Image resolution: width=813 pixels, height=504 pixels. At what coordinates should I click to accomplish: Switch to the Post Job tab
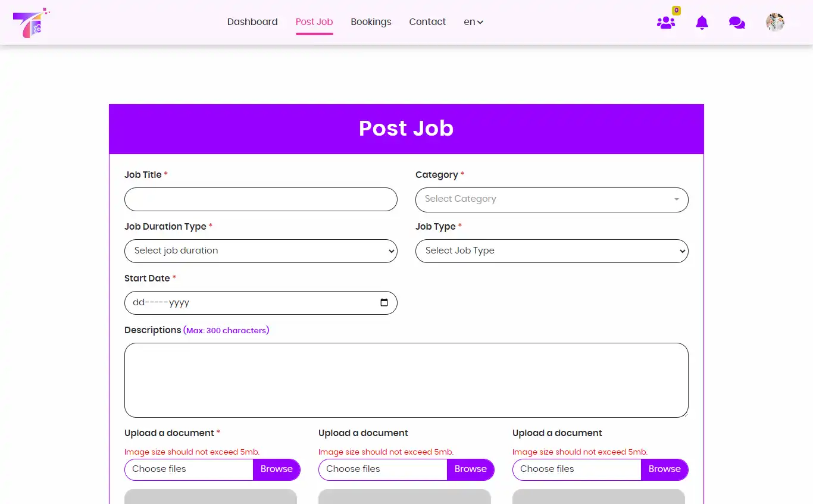tap(314, 22)
